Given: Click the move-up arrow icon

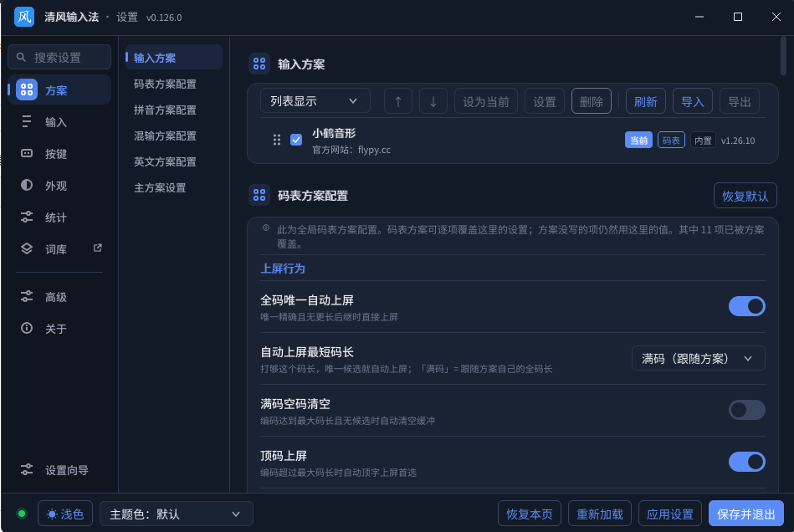Looking at the screenshot, I should point(398,101).
